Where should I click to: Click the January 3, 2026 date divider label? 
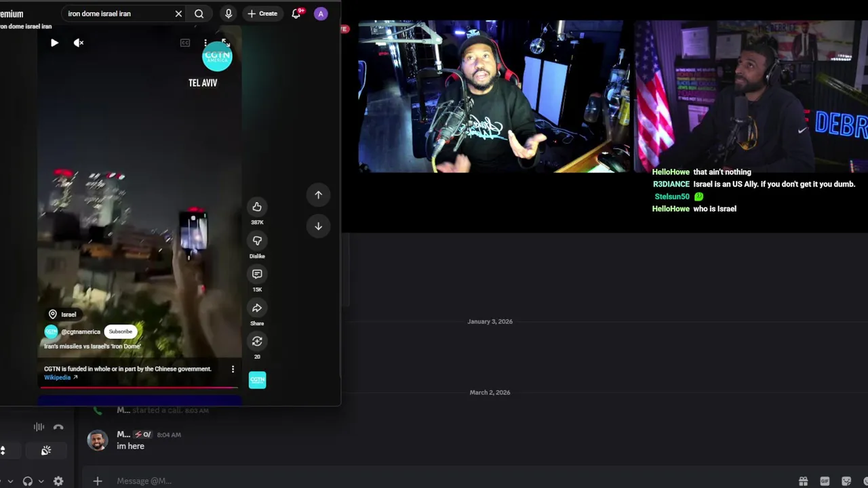coord(490,321)
